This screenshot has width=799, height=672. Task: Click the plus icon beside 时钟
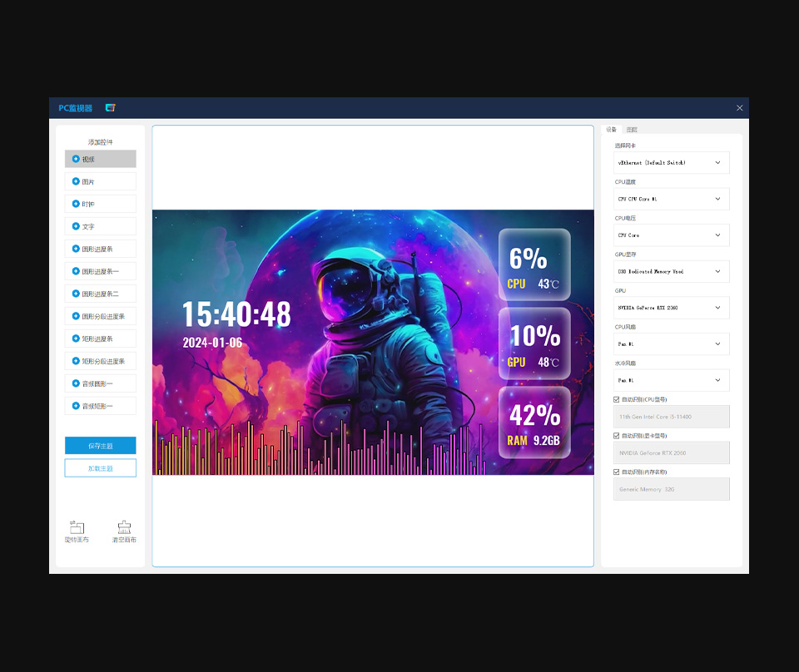tap(76, 204)
